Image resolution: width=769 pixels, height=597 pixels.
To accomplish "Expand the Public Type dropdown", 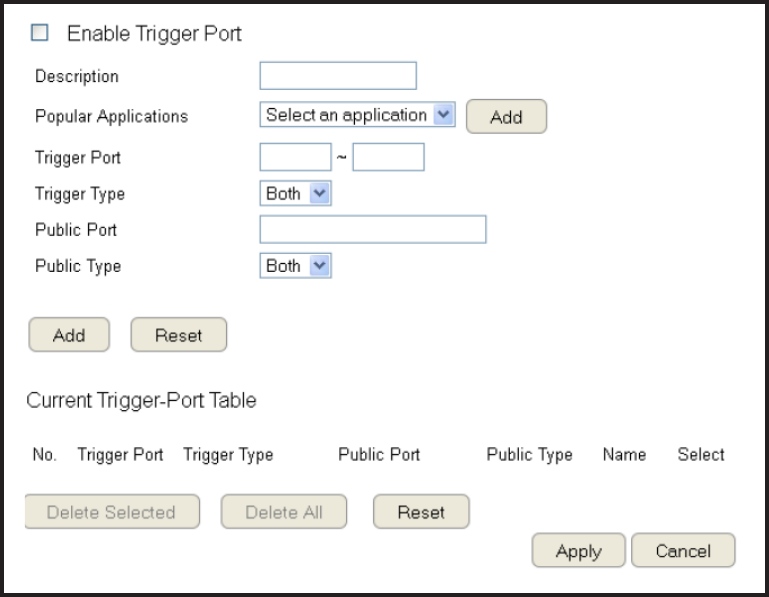I will click(295, 265).
